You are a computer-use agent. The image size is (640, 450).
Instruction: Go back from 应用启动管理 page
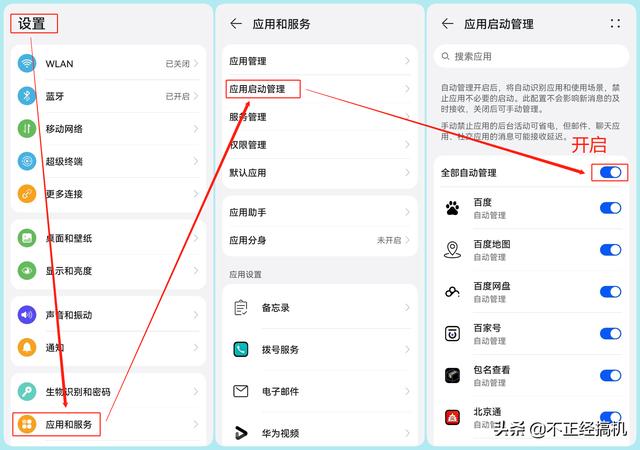(x=447, y=23)
